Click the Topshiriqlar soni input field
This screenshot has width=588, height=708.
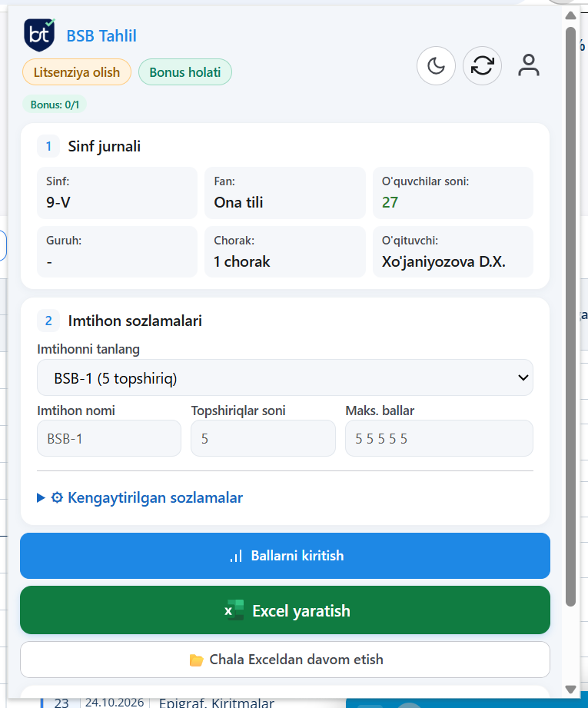point(263,438)
